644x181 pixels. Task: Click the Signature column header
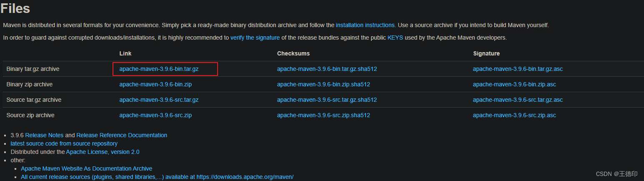pos(486,53)
